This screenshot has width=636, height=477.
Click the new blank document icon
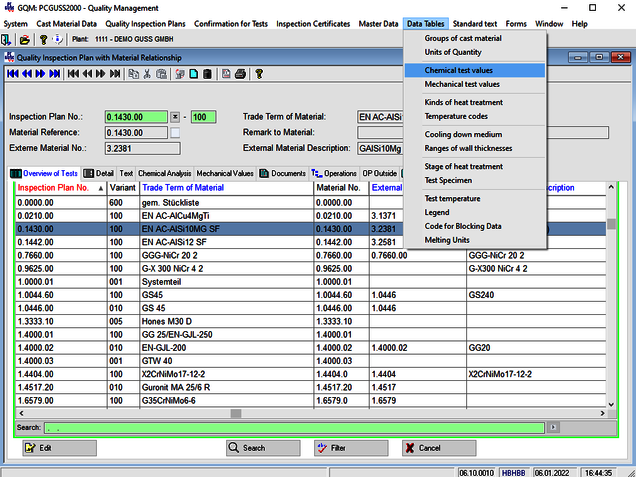point(192,73)
